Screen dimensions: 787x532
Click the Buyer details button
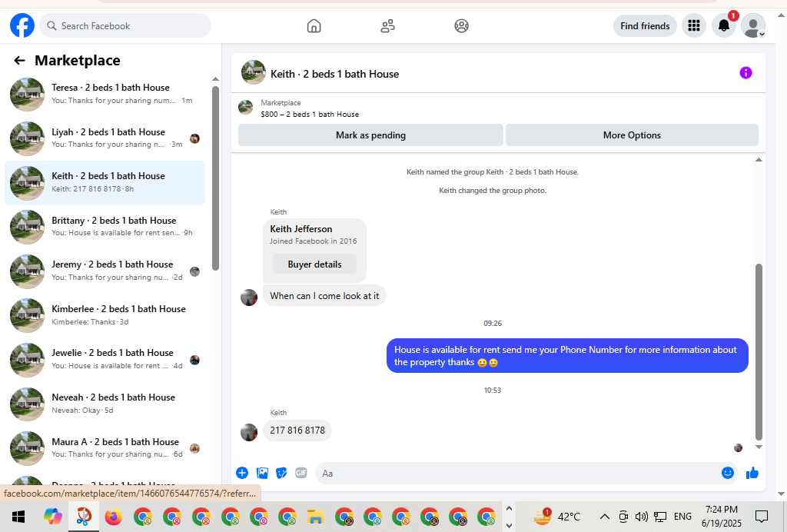click(x=314, y=264)
